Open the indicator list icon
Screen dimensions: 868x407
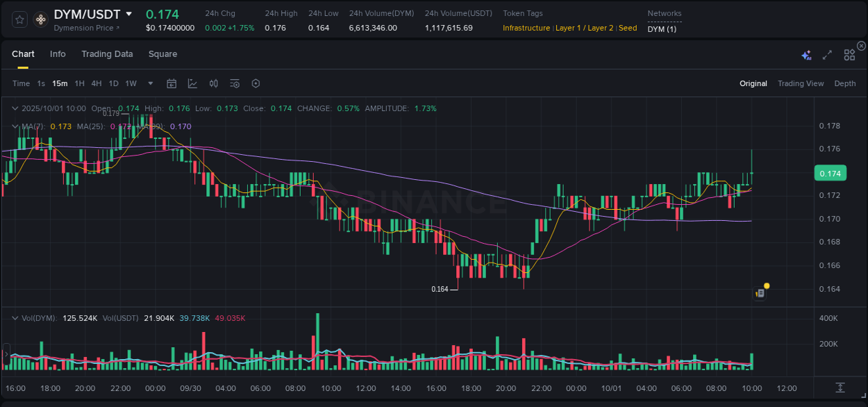click(x=234, y=83)
